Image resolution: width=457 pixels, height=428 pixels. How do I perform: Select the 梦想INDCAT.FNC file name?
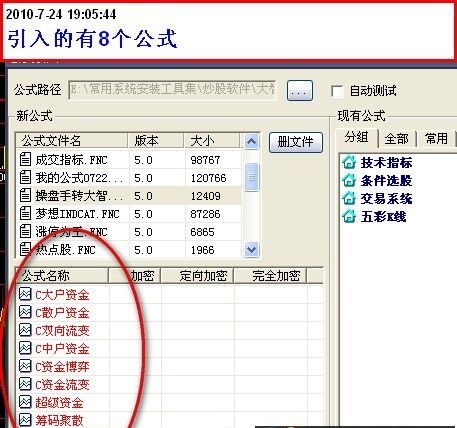click(77, 214)
